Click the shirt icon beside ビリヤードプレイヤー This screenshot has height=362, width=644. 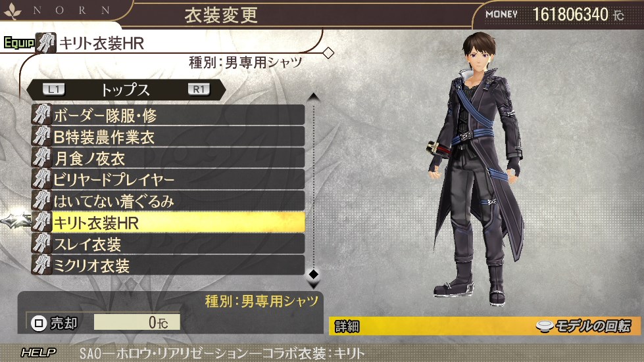coord(42,179)
